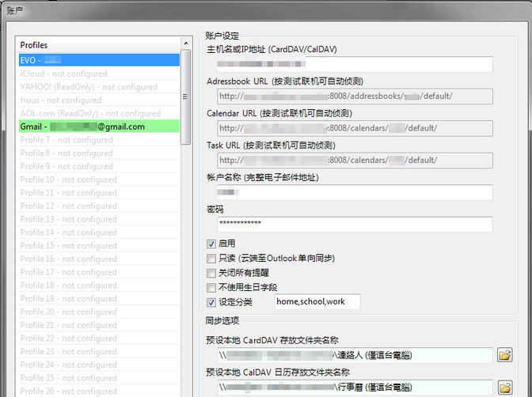The image size is (532, 397).
Task: Click Profile 25 - not configured
Action: 99,378
